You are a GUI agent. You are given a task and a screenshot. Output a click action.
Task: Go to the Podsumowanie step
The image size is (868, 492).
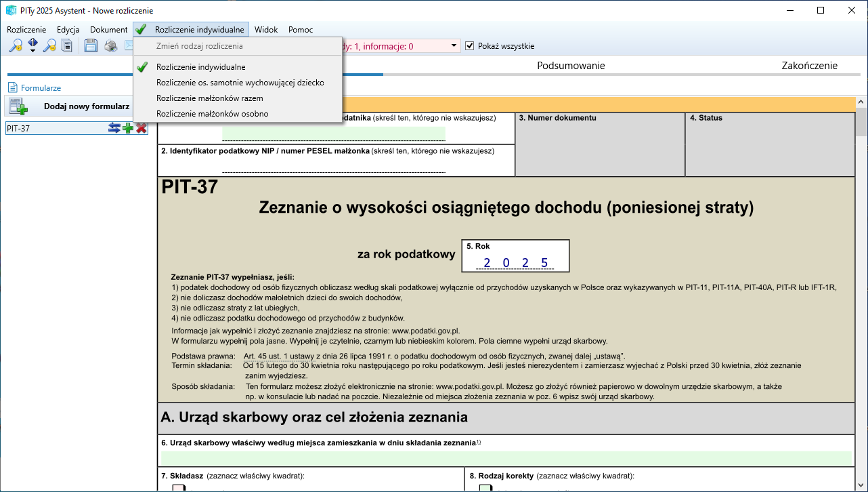[x=571, y=66]
